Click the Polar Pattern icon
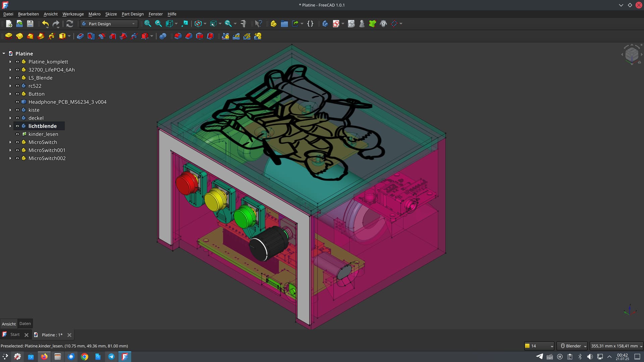 pyautogui.click(x=247, y=36)
